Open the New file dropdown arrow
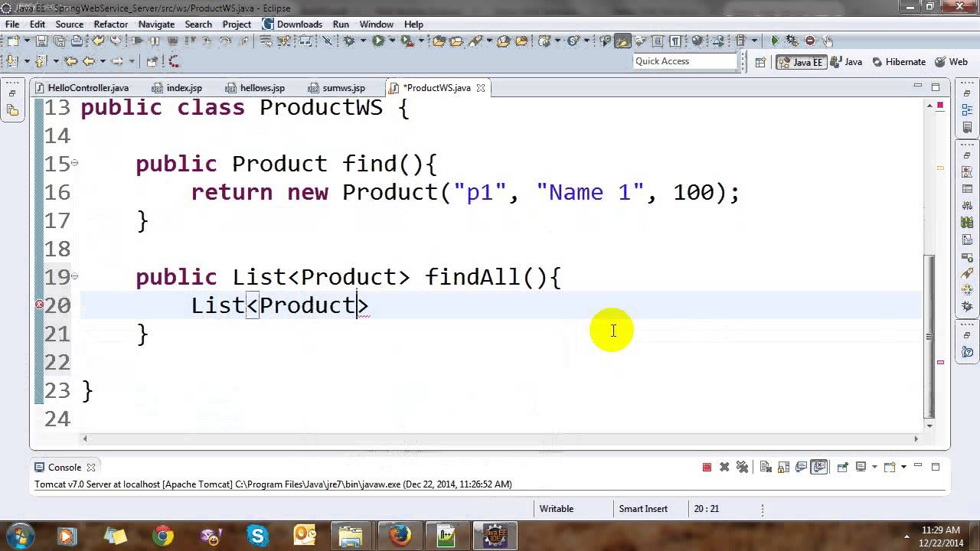The height and width of the screenshot is (551, 980). pyautogui.click(x=27, y=41)
